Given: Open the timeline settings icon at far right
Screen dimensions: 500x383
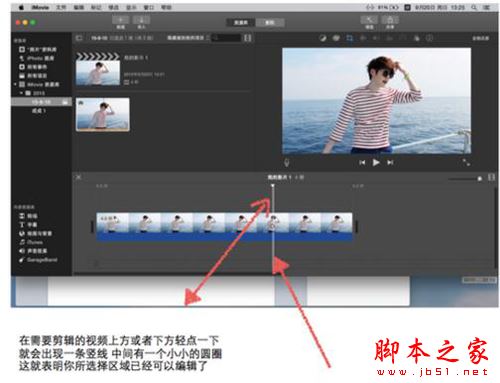Looking at the screenshot, I should click(491, 177).
